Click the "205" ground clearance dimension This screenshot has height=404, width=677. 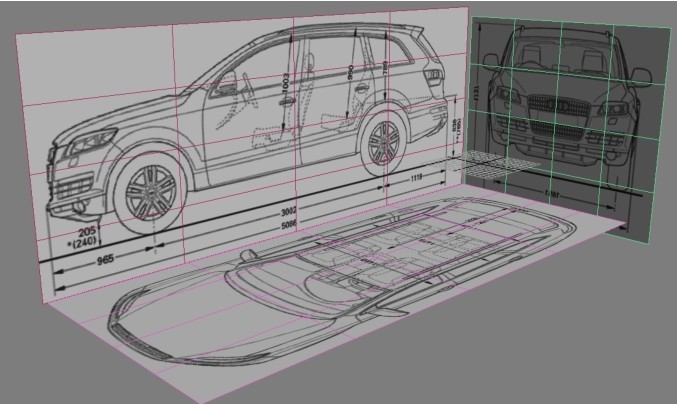click(87, 231)
